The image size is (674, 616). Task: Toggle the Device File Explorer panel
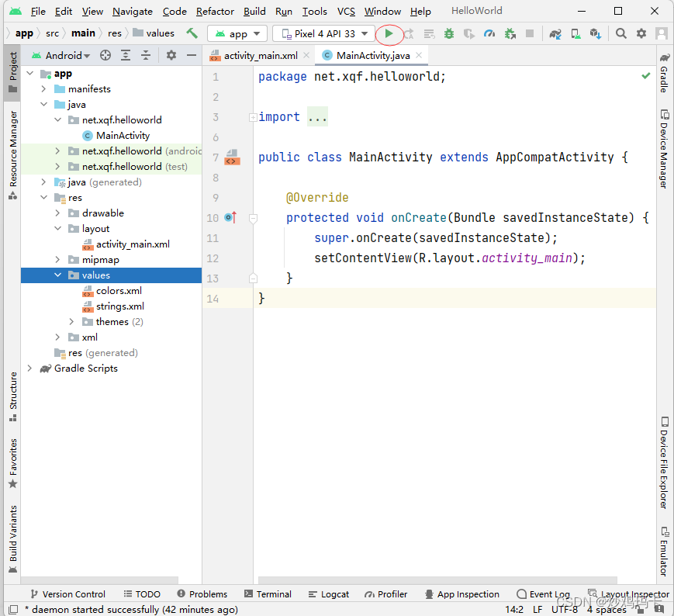665,462
